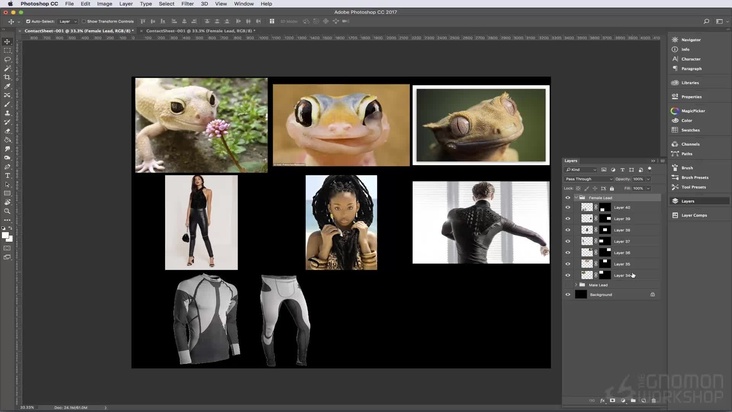Open the Swatches panel
732x412 pixels.
pyautogui.click(x=692, y=130)
